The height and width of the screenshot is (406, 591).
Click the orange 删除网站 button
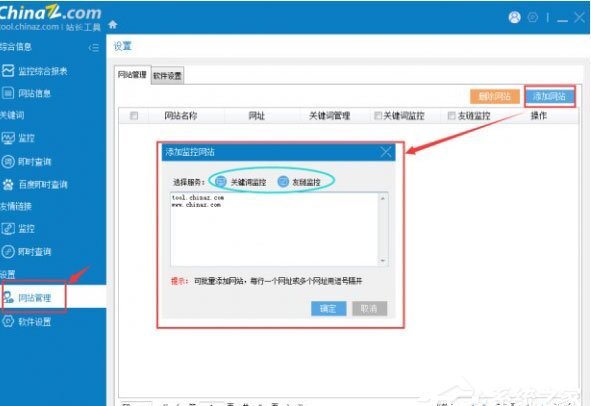(495, 97)
